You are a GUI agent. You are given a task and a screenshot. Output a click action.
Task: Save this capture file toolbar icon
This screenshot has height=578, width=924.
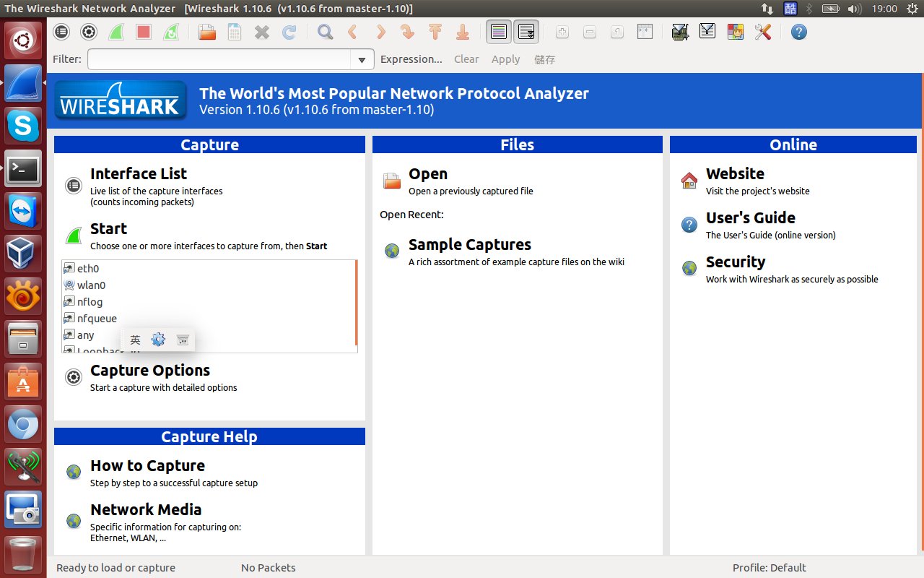point(235,32)
